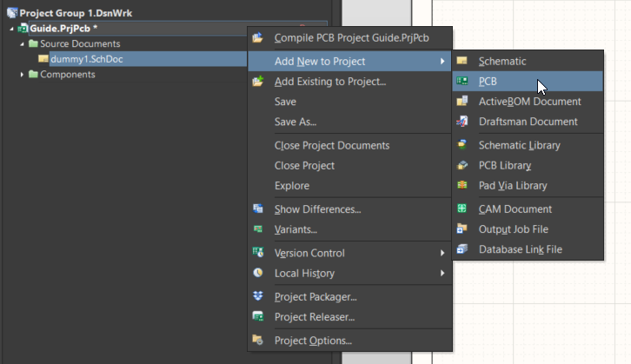
Task: Click the Database Link File icon
Action: pyautogui.click(x=462, y=249)
